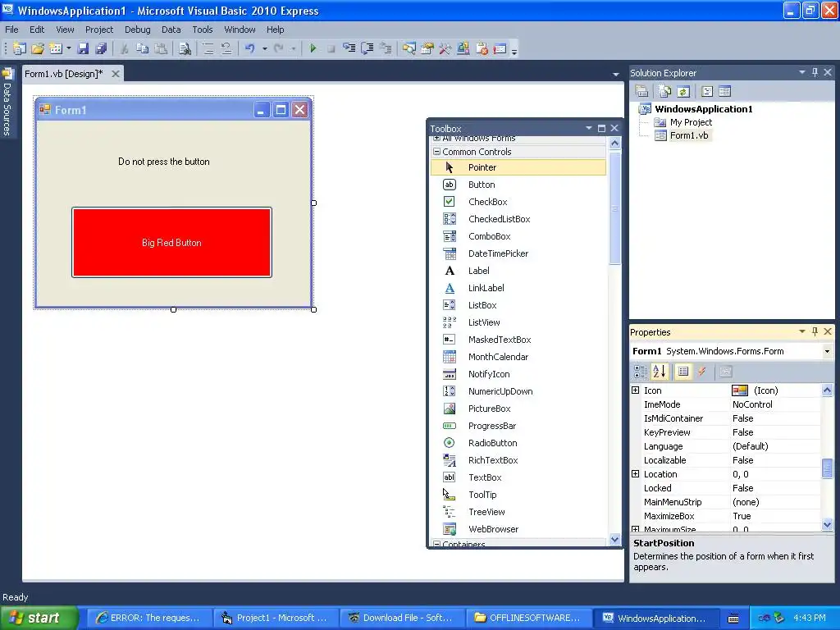Open Solution Explorer from the toolbar icon
The height and width of the screenshot is (630, 840).
[409, 48]
